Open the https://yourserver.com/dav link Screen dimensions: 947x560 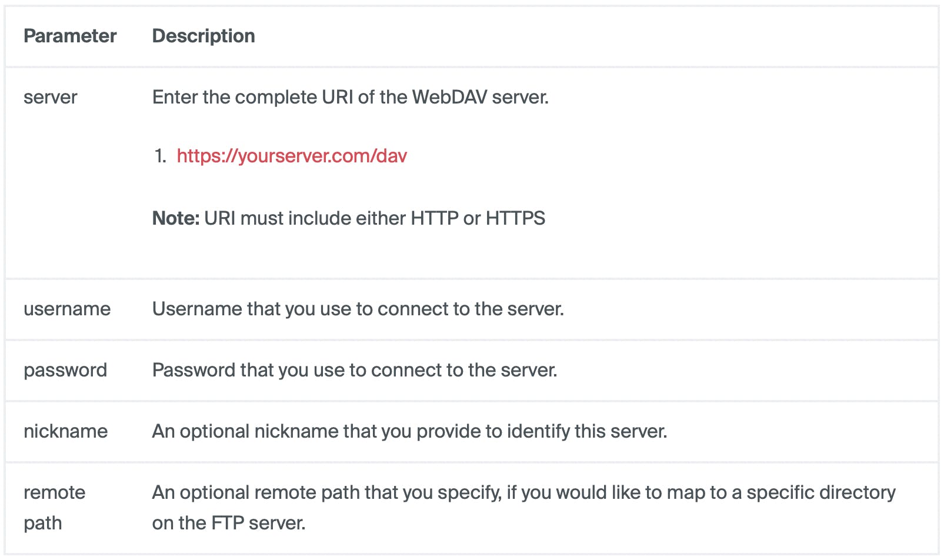pos(292,156)
